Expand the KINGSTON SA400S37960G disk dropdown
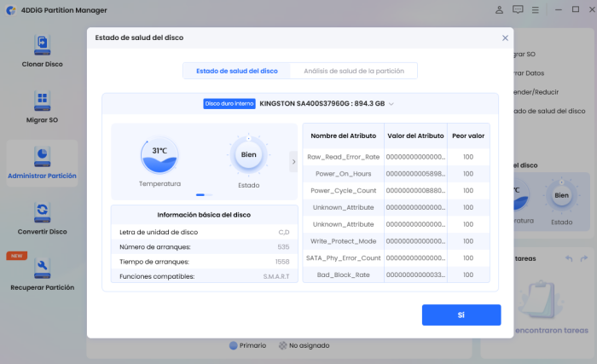597x364 pixels. pos(391,104)
